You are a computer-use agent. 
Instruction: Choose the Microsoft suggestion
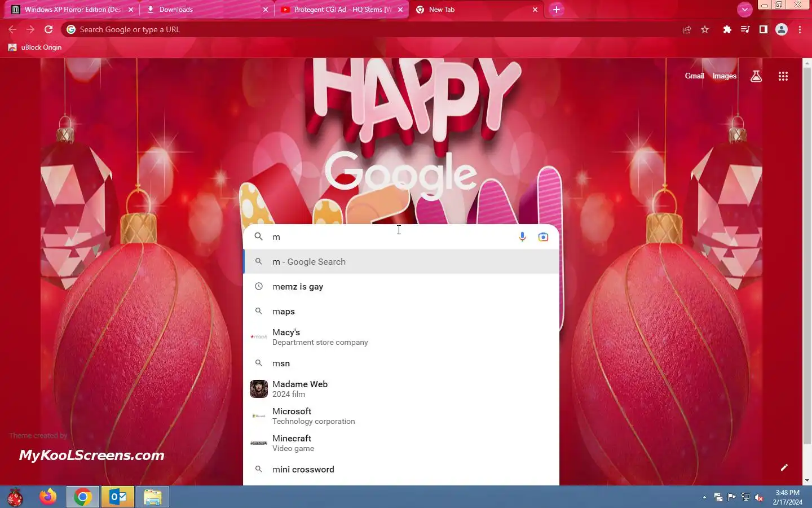pos(401,416)
